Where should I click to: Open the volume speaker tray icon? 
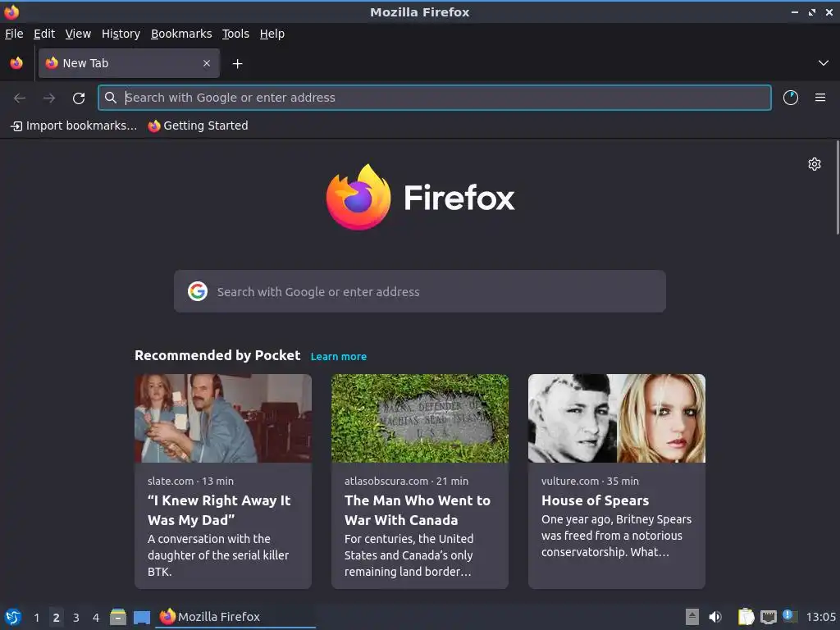[715, 617]
